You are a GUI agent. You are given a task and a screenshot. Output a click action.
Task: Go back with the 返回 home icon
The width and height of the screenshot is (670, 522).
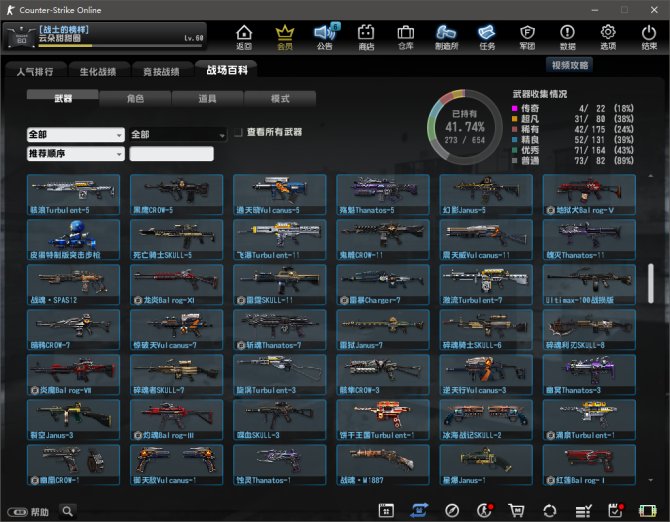point(244,37)
